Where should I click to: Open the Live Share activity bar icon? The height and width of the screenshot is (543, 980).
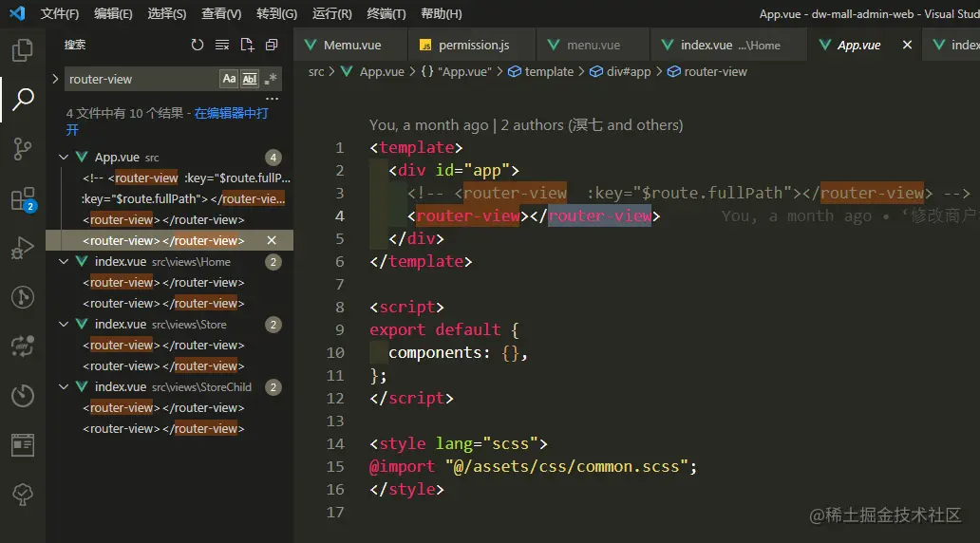(x=23, y=346)
